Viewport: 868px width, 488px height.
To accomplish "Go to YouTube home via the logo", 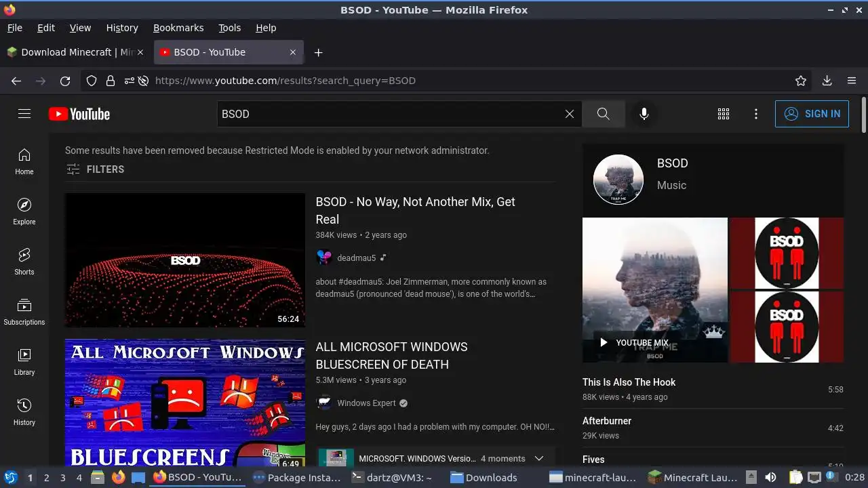I will [79, 114].
